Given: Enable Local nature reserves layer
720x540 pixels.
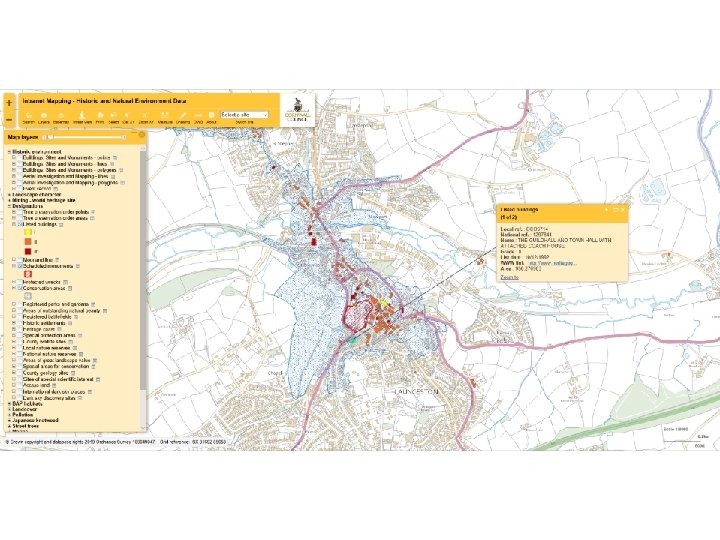Looking at the screenshot, I should (19, 348).
